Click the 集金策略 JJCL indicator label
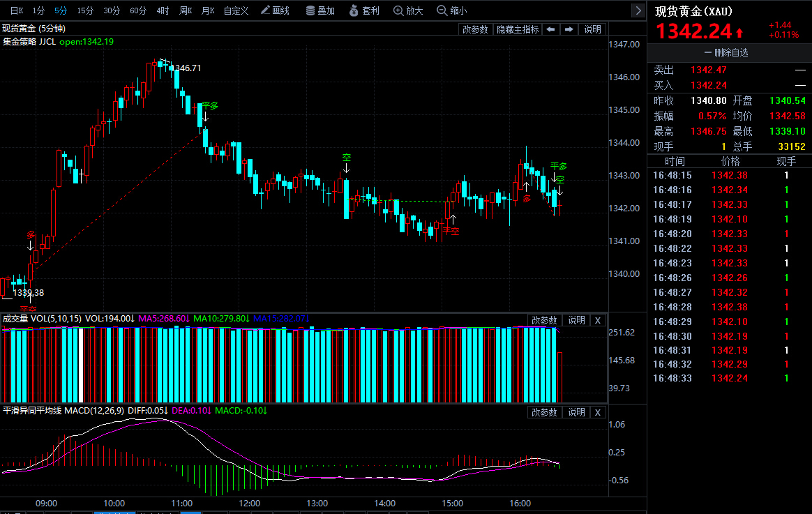812x514 pixels. click(x=29, y=42)
